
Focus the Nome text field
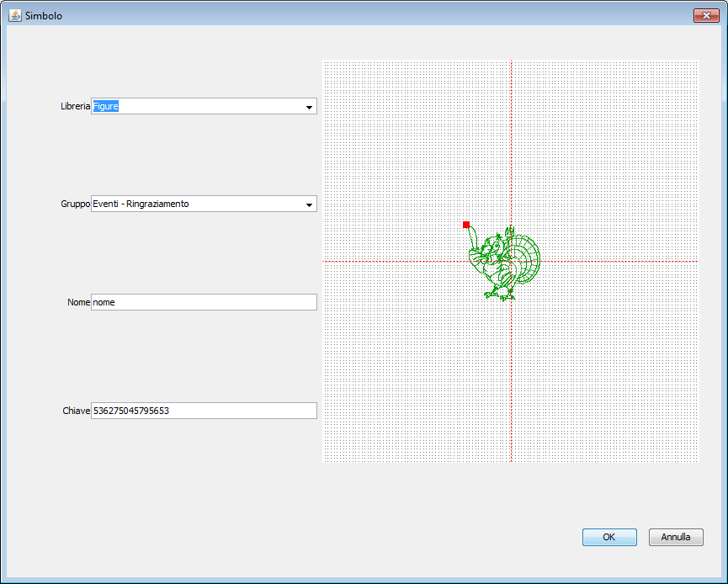click(204, 302)
